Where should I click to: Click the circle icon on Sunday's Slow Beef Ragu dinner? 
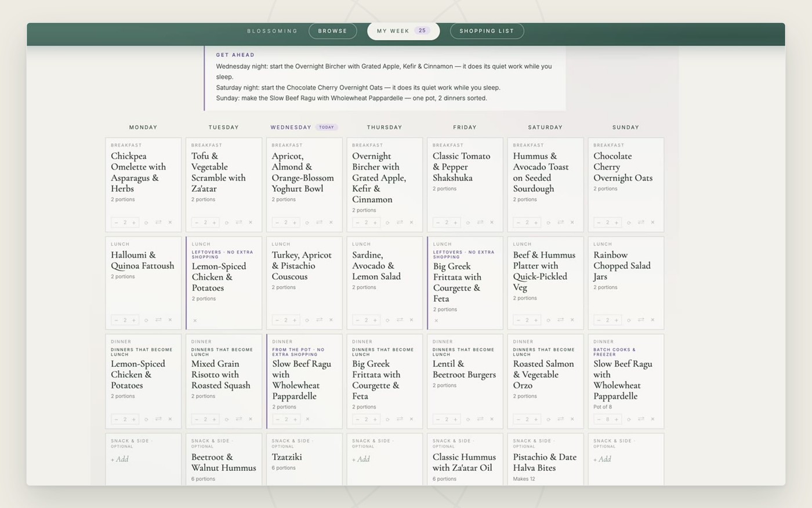point(629,419)
